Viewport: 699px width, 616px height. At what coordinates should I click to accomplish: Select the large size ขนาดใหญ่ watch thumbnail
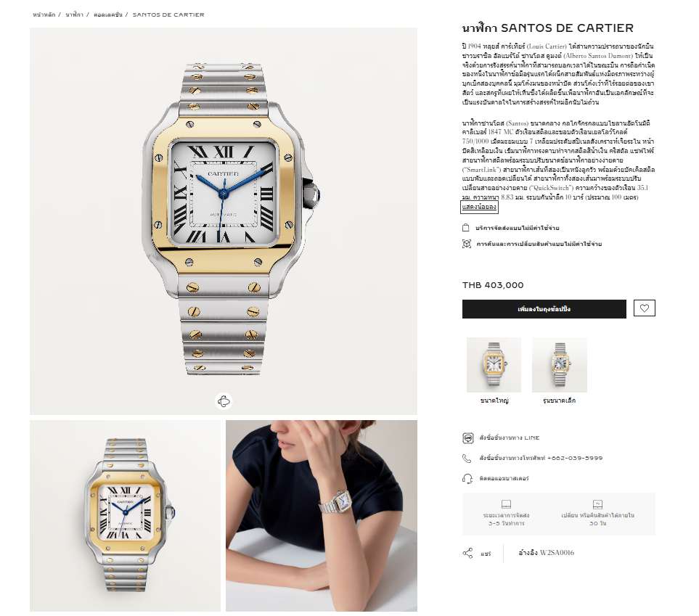[494, 365]
